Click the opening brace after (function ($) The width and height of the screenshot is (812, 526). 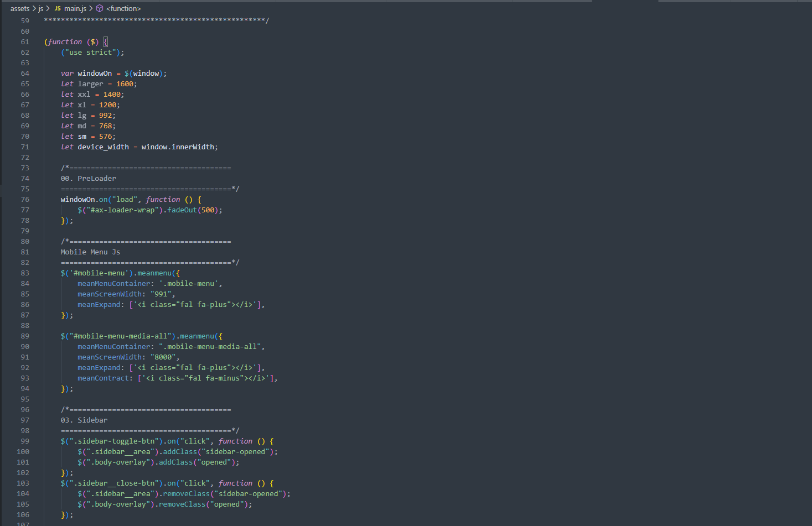point(106,42)
